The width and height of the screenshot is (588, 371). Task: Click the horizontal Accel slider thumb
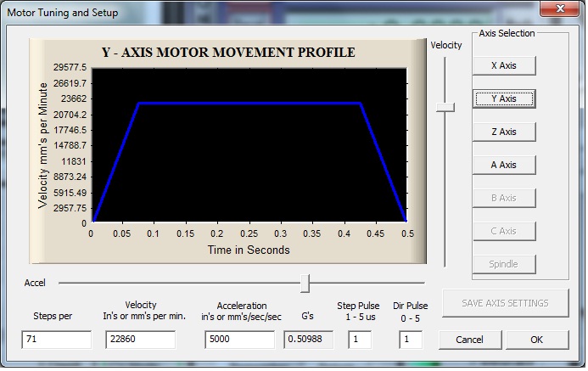305,283
